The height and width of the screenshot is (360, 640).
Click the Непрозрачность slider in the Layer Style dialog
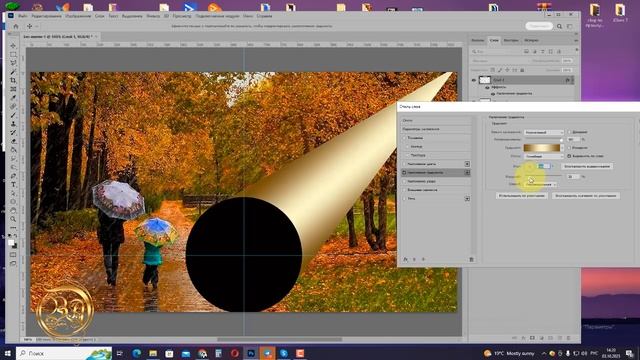pos(543,140)
